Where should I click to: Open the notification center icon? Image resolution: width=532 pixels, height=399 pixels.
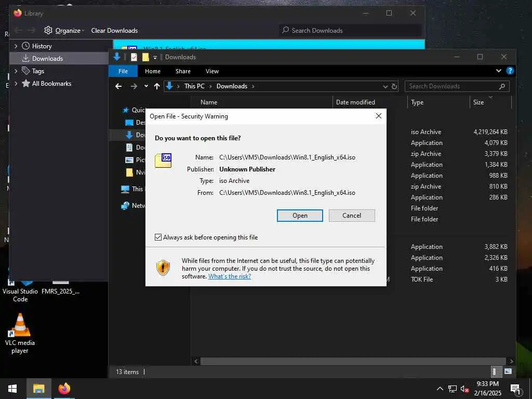tap(515, 389)
